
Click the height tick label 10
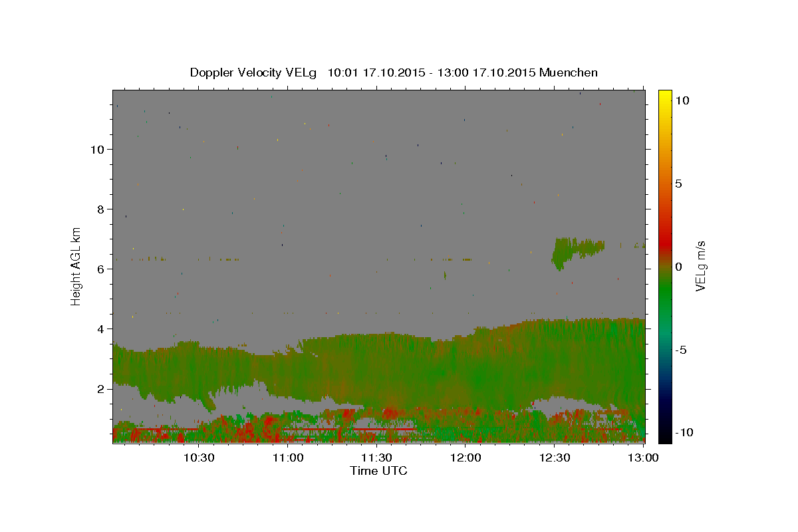97,149
